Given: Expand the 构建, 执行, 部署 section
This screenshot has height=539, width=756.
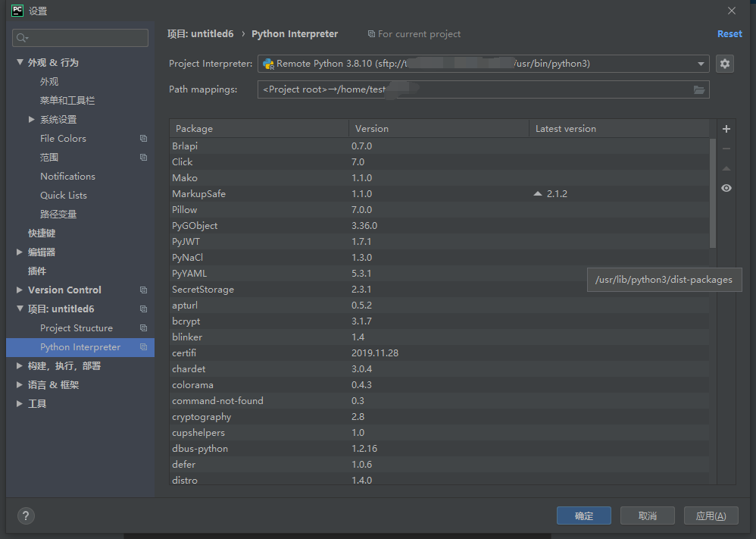Looking at the screenshot, I should [19, 365].
